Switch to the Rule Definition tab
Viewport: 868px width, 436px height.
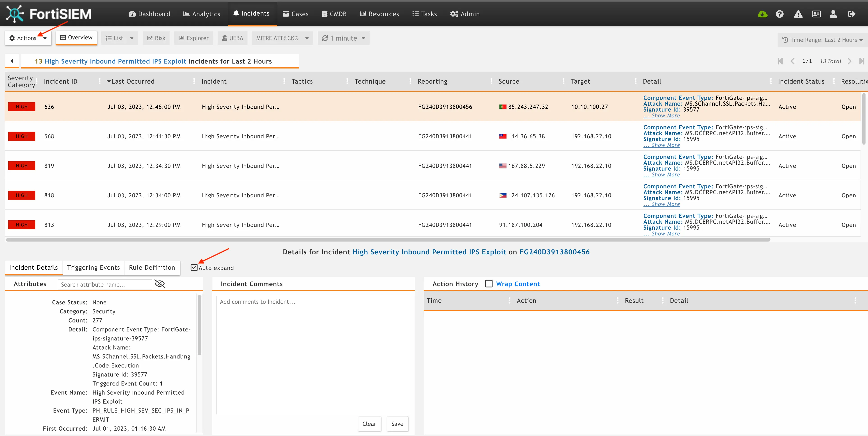[152, 267]
